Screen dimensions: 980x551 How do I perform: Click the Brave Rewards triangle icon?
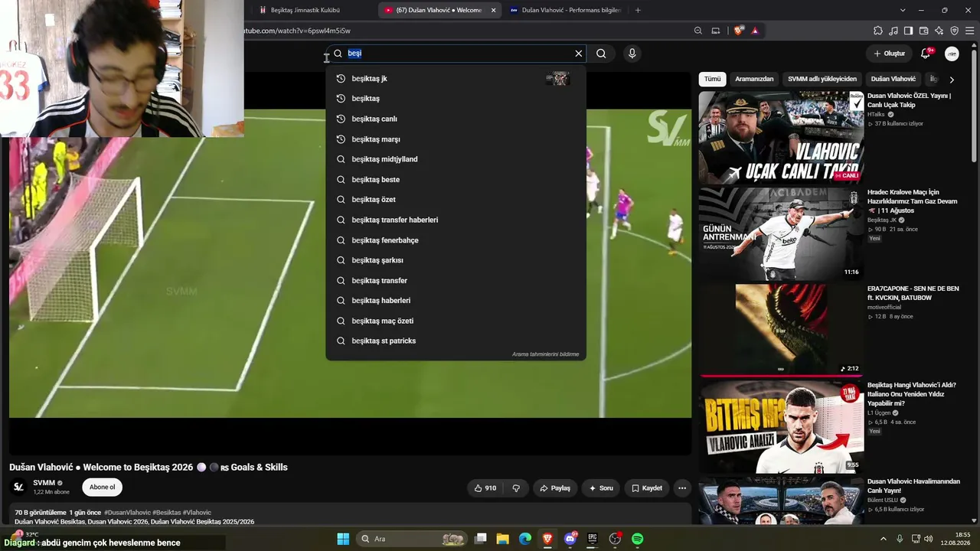click(755, 31)
